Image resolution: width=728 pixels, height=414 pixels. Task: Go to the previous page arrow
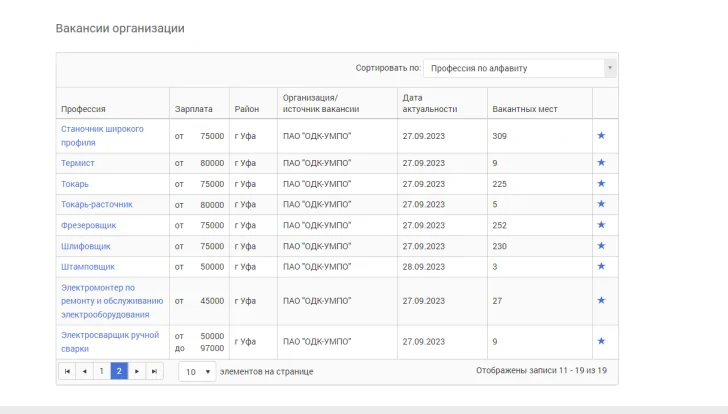tap(84, 371)
